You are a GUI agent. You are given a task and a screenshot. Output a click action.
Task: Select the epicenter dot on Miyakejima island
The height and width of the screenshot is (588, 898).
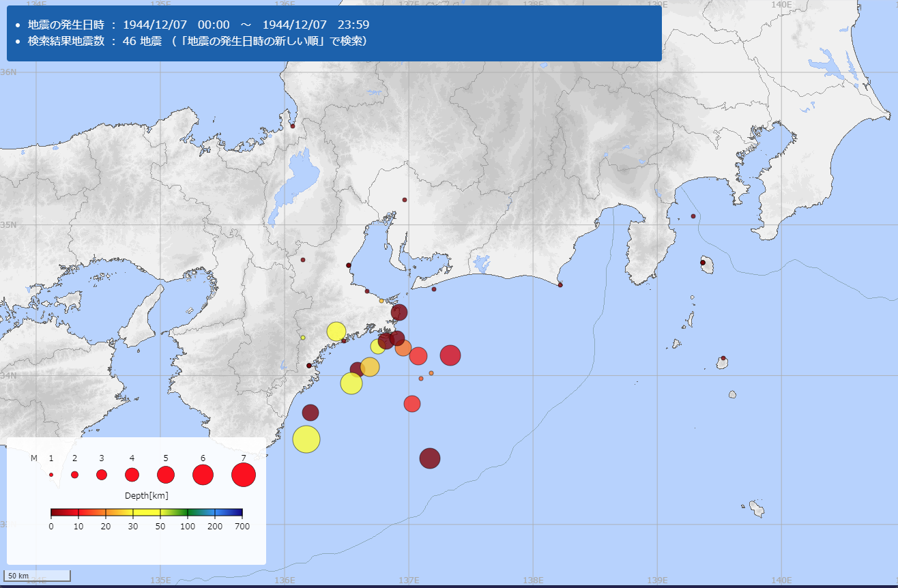pos(723,357)
